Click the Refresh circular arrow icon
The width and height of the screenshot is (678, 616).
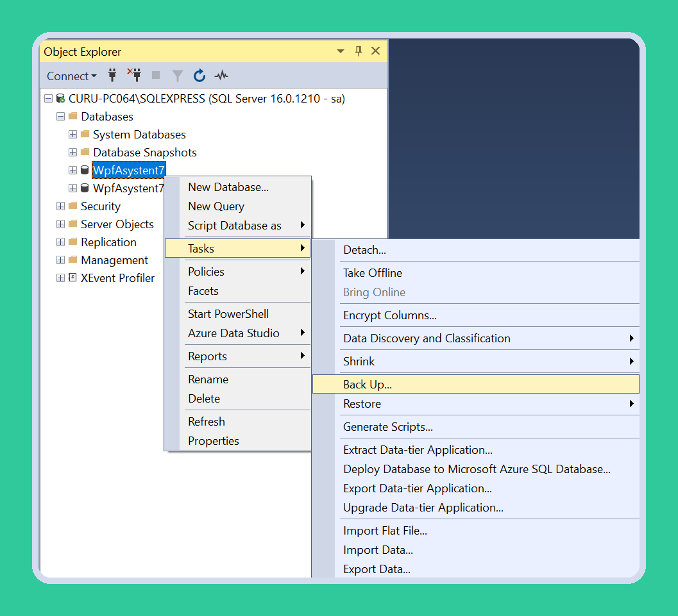199,76
